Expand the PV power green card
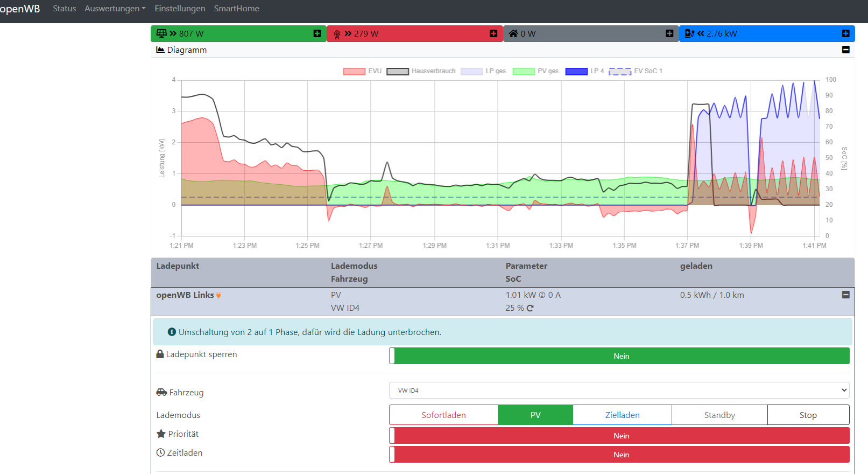The image size is (868, 474). [x=317, y=33]
